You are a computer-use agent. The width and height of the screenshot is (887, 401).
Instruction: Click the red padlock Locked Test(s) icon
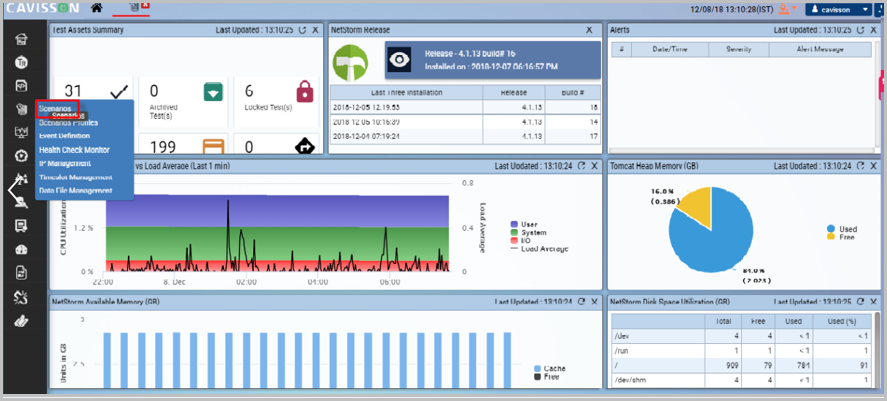[305, 92]
